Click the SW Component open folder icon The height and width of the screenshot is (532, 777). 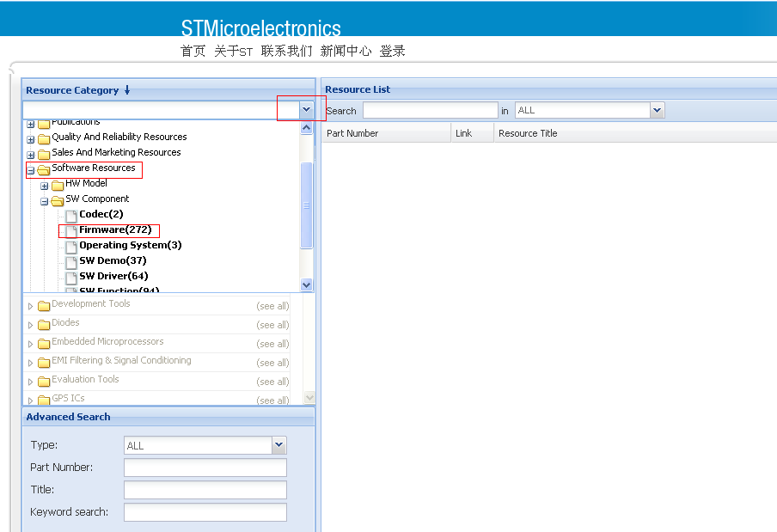[x=58, y=200]
